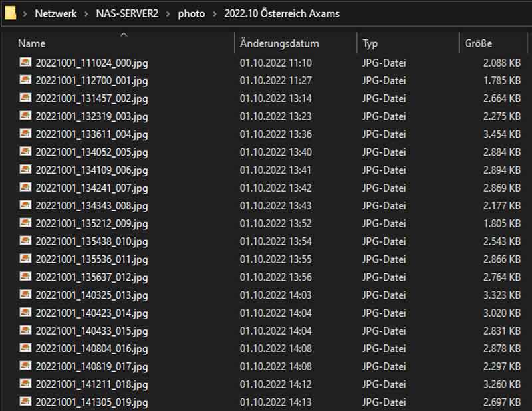The width and height of the screenshot is (532, 411).
Task: Click the date 01.10.2022 11:10
Action: pos(276,63)
